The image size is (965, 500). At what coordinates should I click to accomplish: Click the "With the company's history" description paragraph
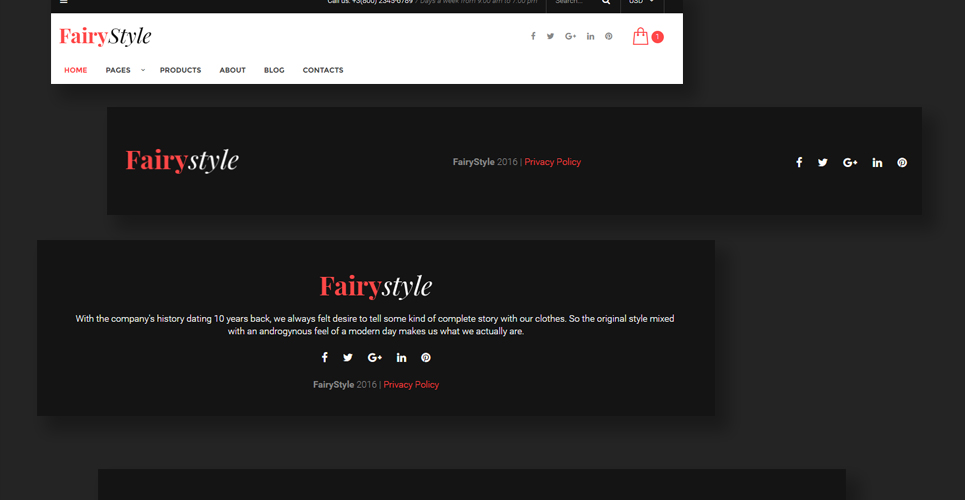point(375,325)
